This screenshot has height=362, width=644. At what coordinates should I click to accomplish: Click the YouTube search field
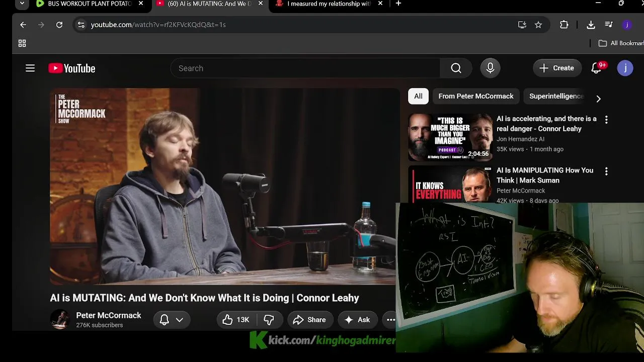tap(305, 68)
